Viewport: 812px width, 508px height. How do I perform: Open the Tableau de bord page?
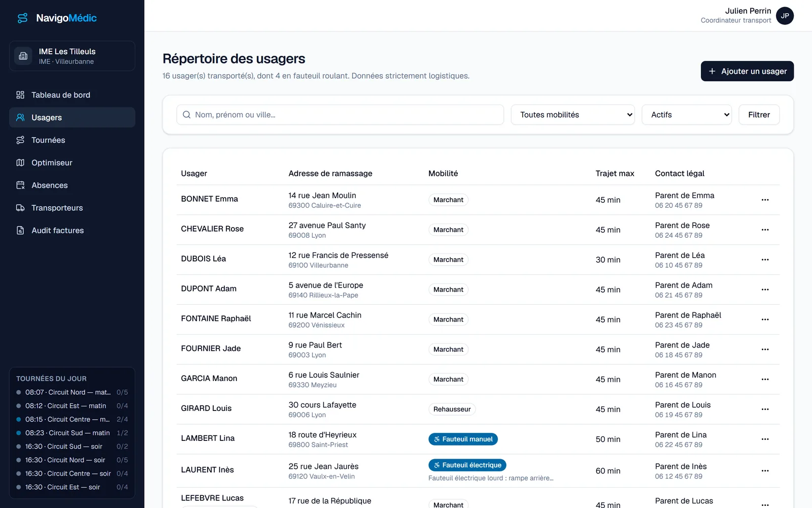pos(72,95)
